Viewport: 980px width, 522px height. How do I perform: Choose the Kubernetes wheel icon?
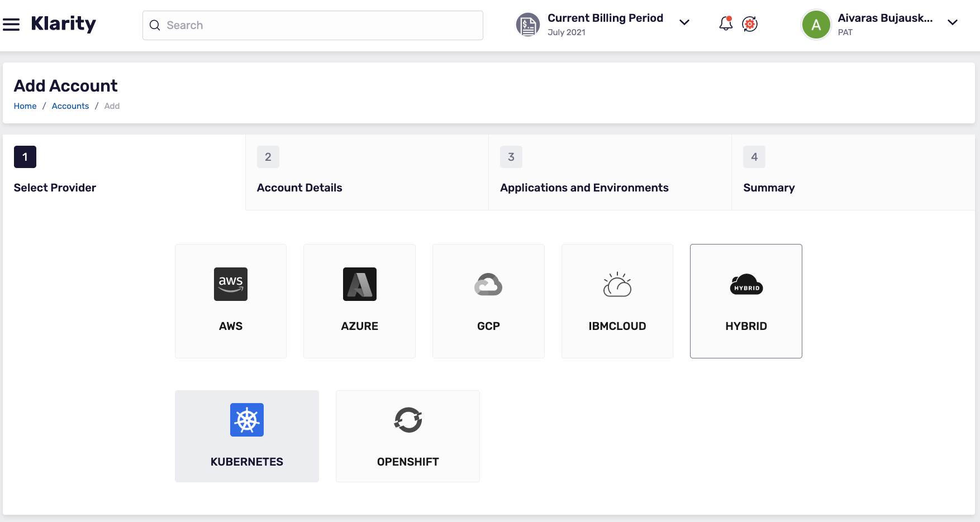[x=247, y=420]
